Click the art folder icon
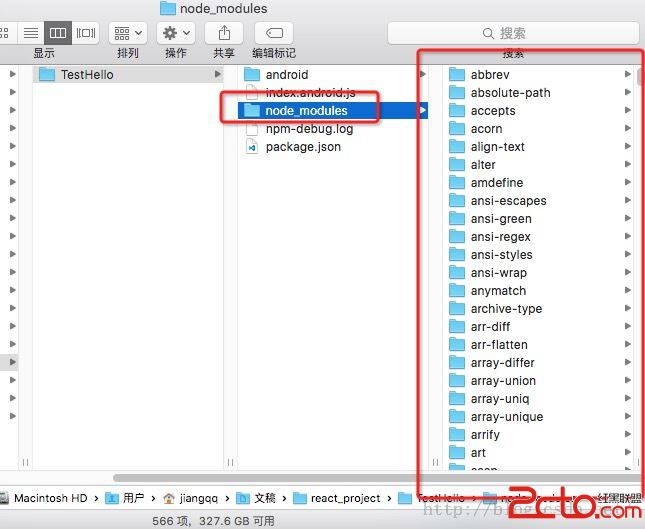645x529 pixels. tap(457, 452)
